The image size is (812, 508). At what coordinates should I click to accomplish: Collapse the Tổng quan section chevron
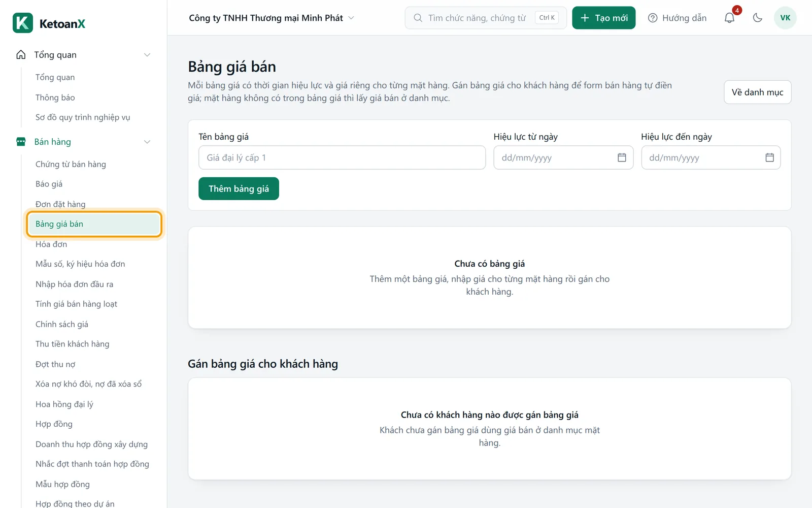(x=147, y=55)
